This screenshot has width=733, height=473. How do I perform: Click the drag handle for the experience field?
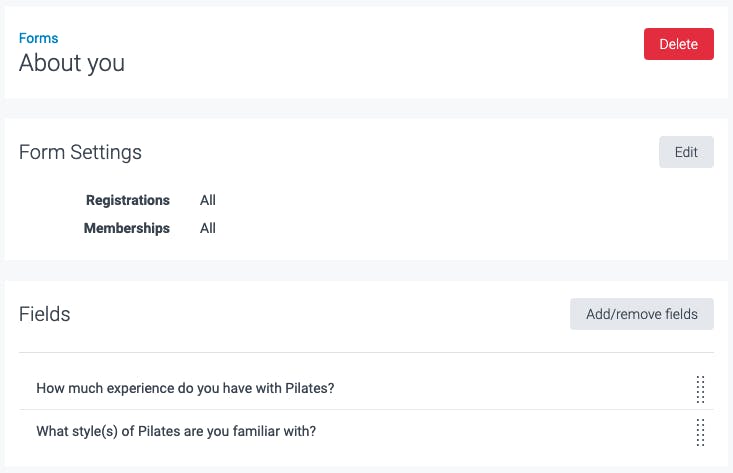point(700,389)
